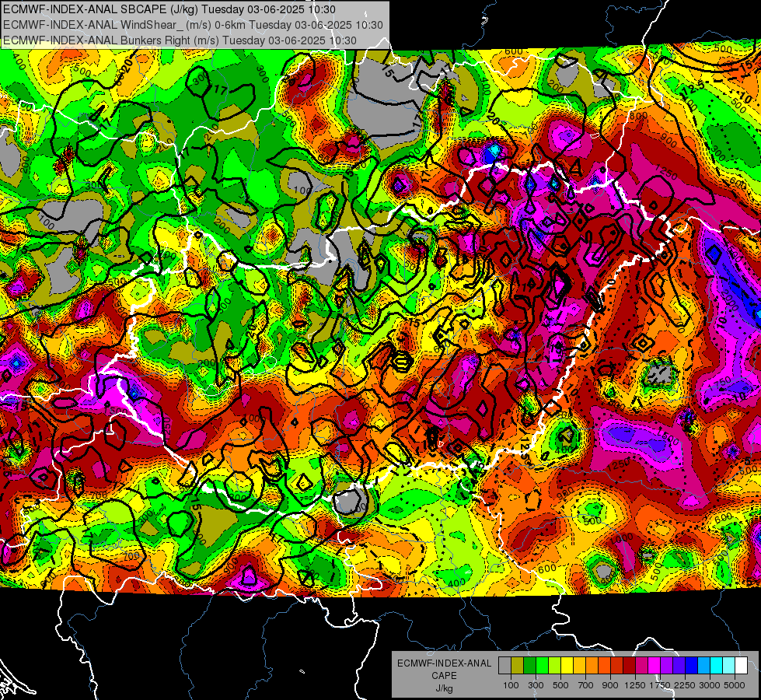Click the legend tick value 100
Viewport: 761px width, 700px height.
pyautogui.click(x=511, y=685)
